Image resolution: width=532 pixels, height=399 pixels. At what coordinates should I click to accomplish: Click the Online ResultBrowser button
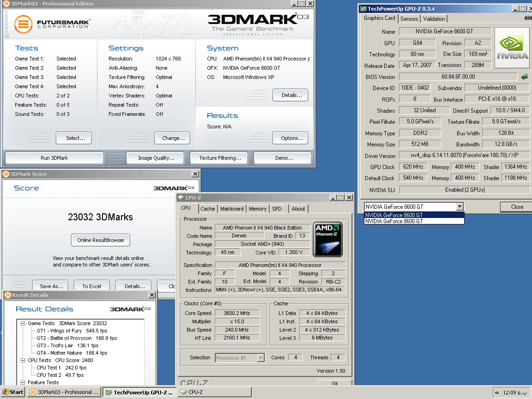(x=100, y=240)
